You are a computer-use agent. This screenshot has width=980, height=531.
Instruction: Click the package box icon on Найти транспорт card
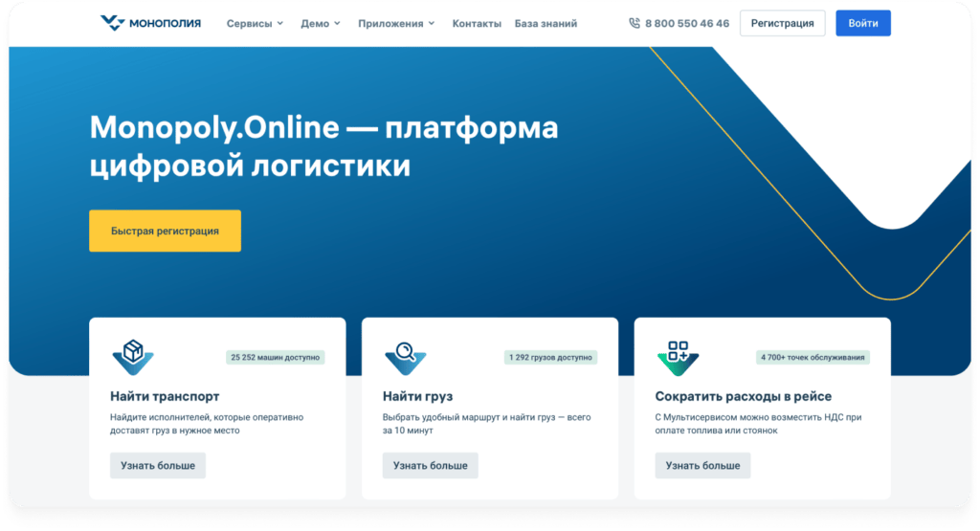(133, 357)
